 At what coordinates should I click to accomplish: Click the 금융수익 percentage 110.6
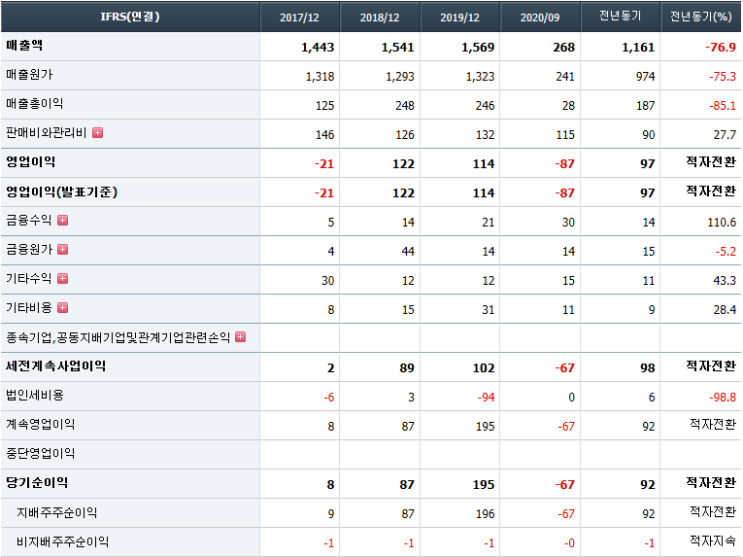tap(722, 222)
